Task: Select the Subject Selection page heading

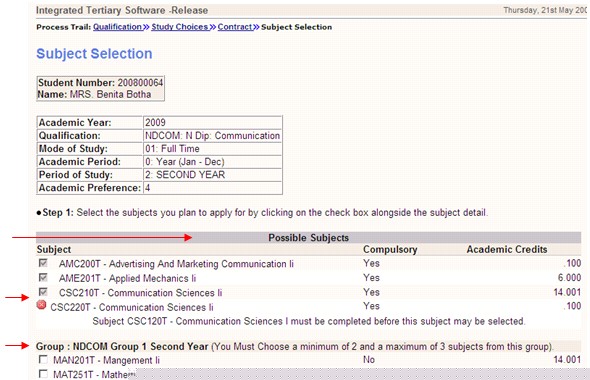Action: (x=94, y=53)
